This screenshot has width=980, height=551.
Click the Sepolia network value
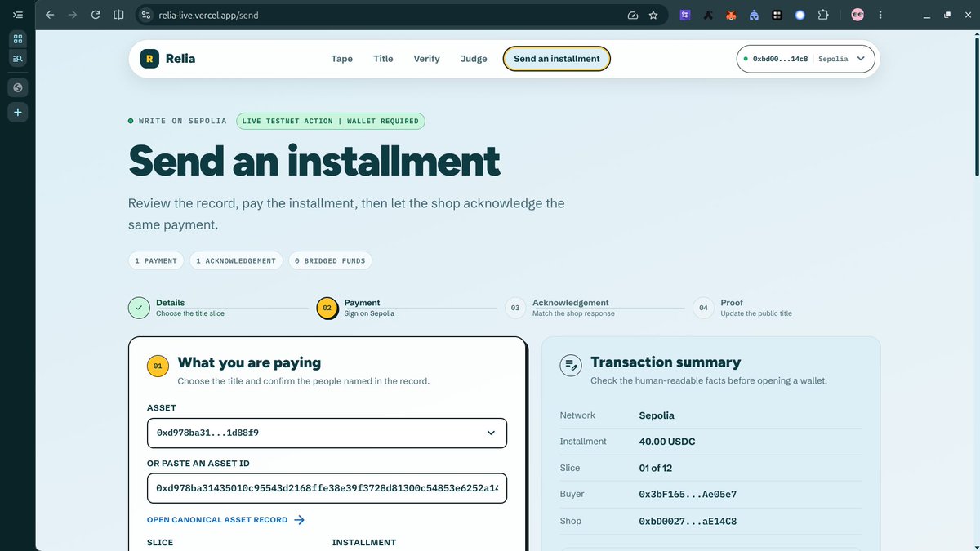(x=657, y=415)
